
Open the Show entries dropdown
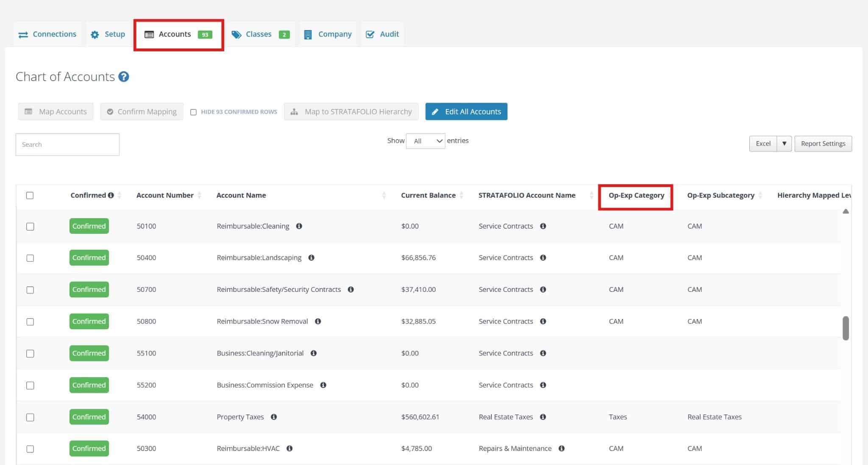425,141
